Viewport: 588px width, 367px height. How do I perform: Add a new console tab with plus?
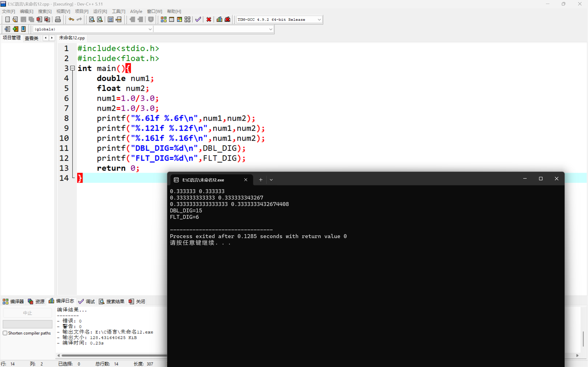(260, 180)
